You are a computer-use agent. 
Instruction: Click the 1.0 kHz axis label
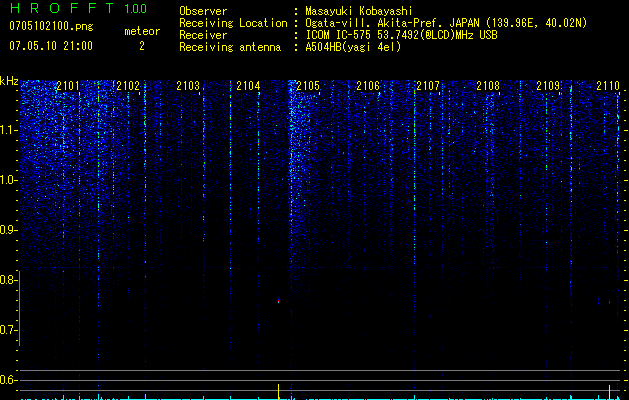8,180
